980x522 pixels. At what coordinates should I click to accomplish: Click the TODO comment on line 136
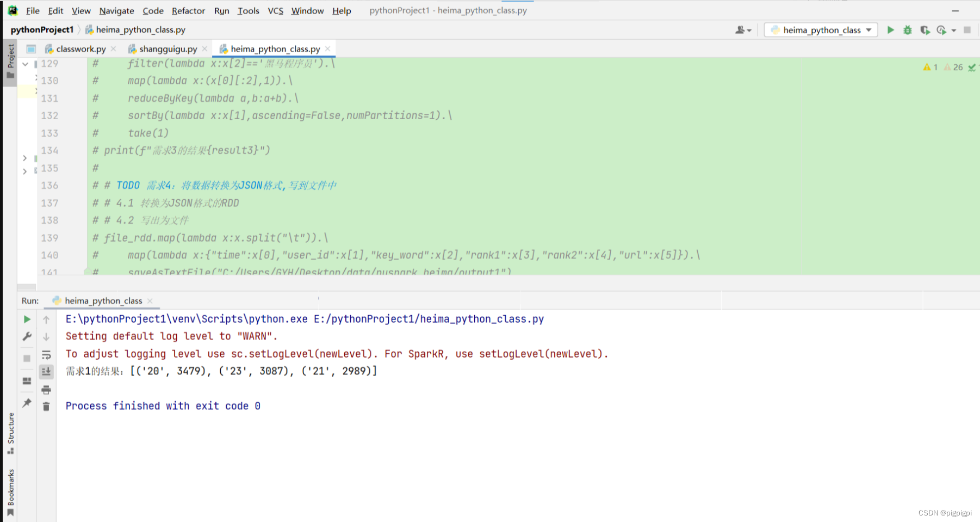pyautogui.click(x=226, y=186)
